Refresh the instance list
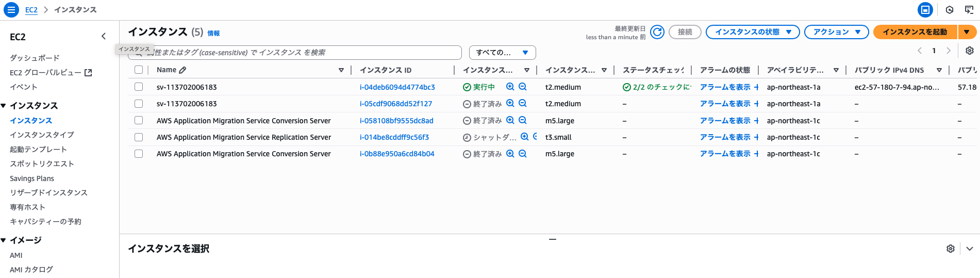980x278 pixels. point(657,32)
